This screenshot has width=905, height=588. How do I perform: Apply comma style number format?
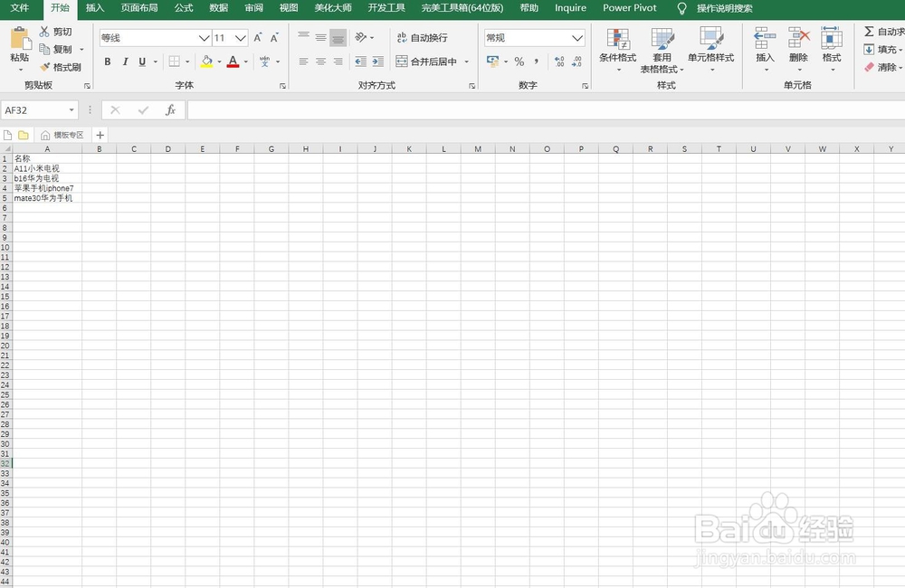pos(537,62)
